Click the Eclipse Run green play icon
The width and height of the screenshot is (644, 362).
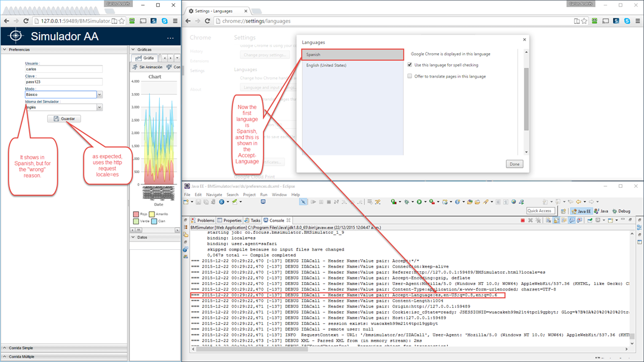419,202
